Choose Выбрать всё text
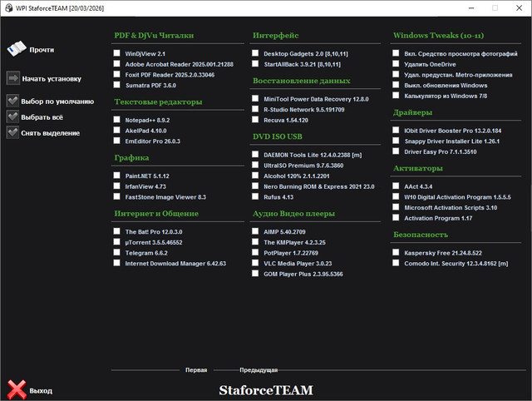Image resolution: width=532 pixels, height=401 pixels. click(x=42, y=117)
